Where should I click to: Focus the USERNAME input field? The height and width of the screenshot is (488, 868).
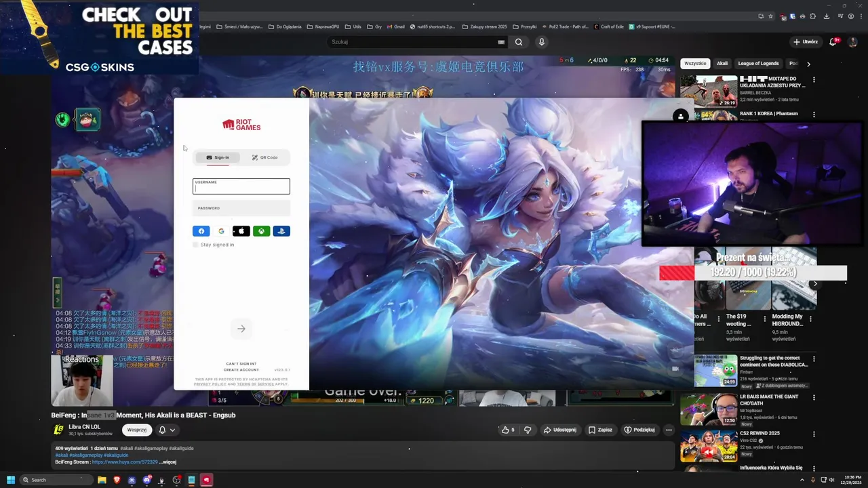click(x=241, y=186)
